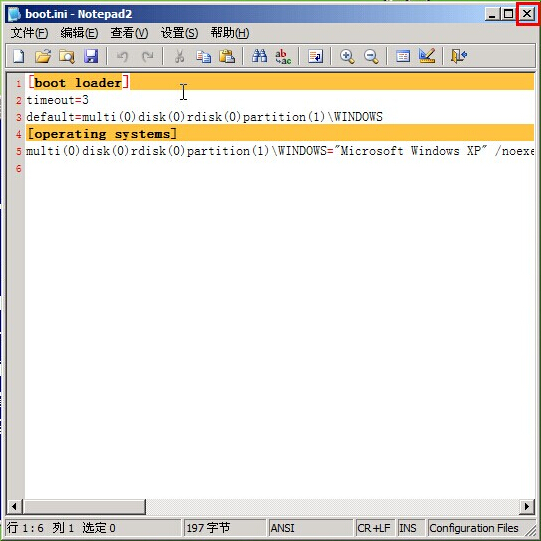Click the exit door toolbar icon
Image resolution: width=541 pixels, height=541 pixels.
(x=459, y=56)
